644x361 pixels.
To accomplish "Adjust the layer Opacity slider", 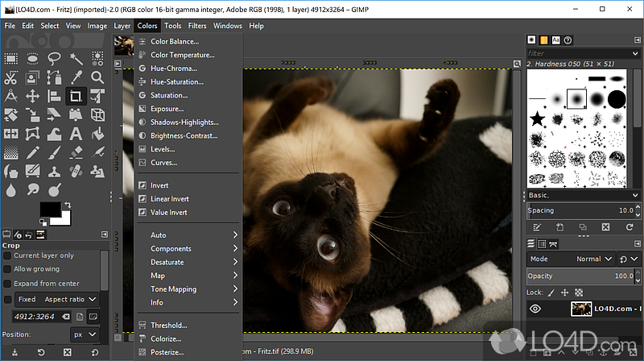I will coord(580,276).
